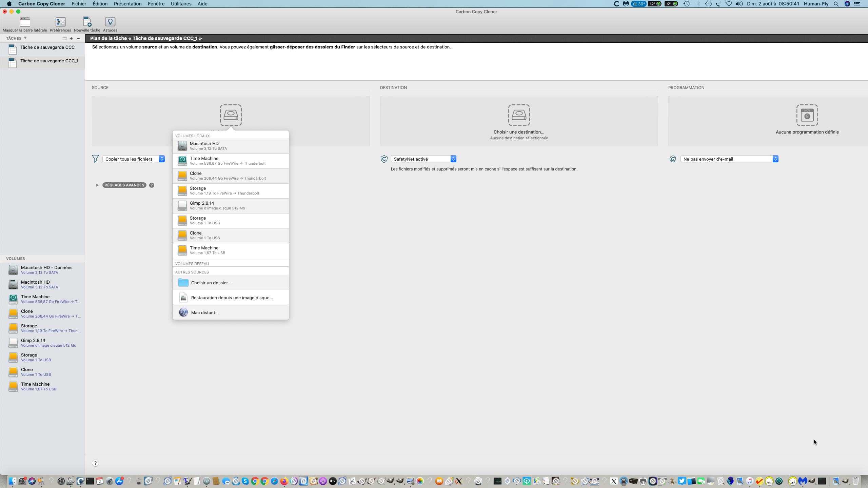868x488 pixels.
Task: Click the Time Machine menu bar icon
Action: [x=686, y=4]
